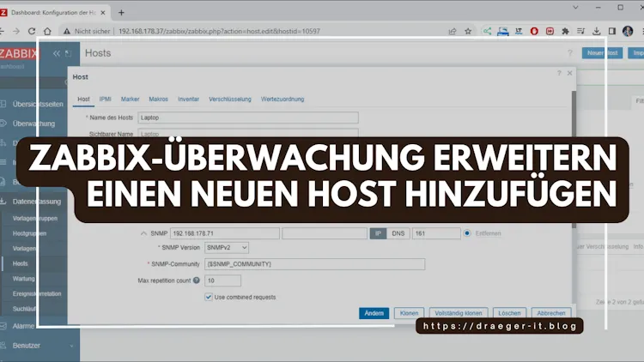Screen dimensions: 644x362
Task: Click the Vollständig klonen button
Action: tap(461, 313)
